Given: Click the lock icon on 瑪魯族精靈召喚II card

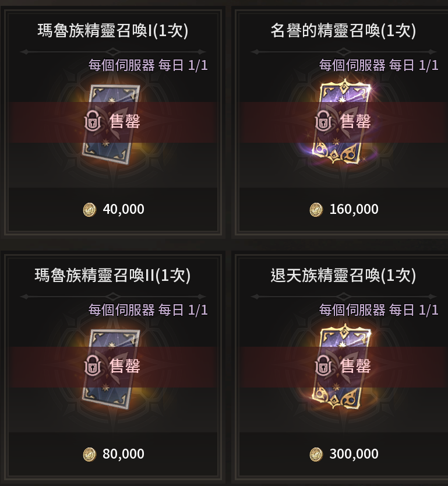Looking at the screenshot, I should (93, 366).
